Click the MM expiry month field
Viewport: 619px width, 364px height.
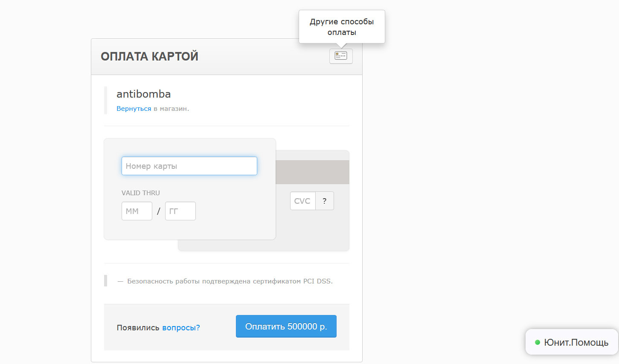[x=137, y=211]
